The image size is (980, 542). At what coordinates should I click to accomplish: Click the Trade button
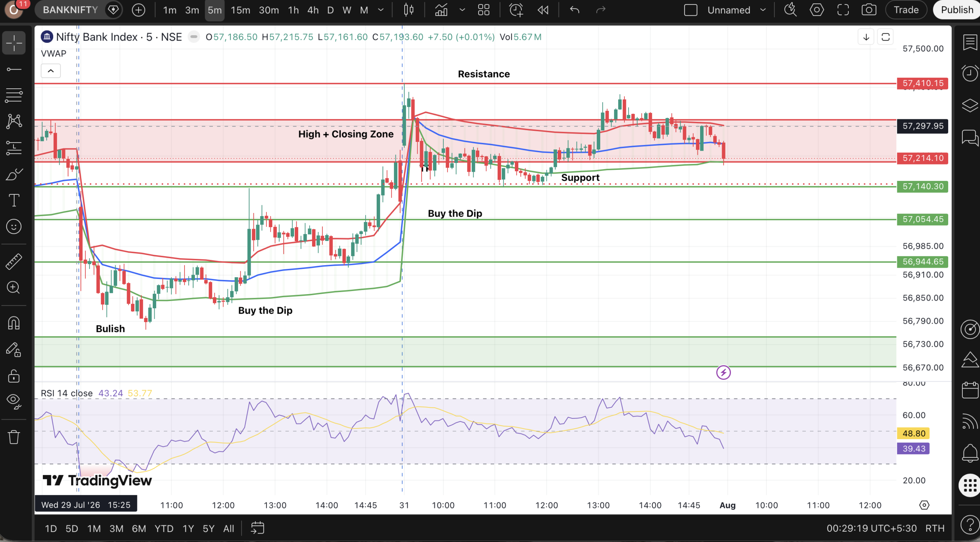pyautogui.click(x=906, y=10)
